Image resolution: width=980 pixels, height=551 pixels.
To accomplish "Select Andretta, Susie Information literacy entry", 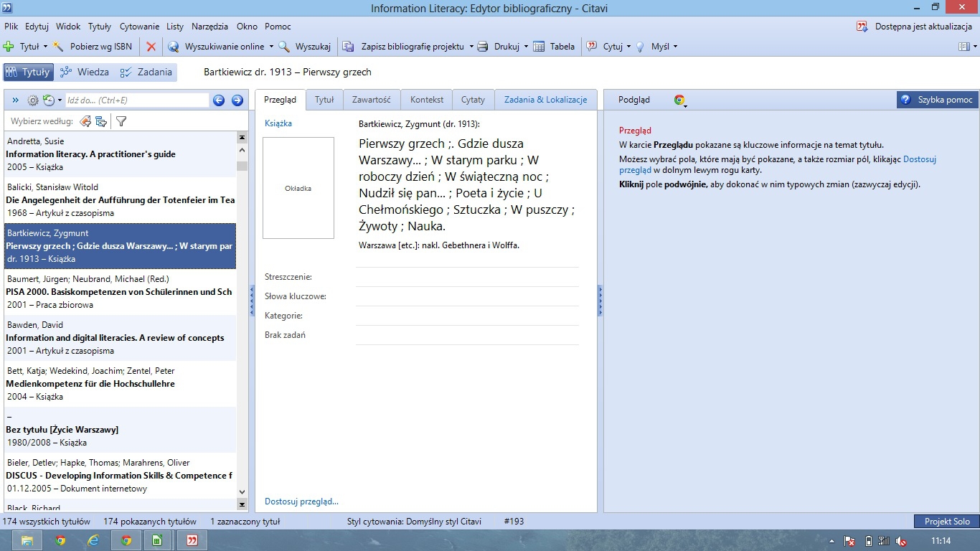I will (120, 154).
